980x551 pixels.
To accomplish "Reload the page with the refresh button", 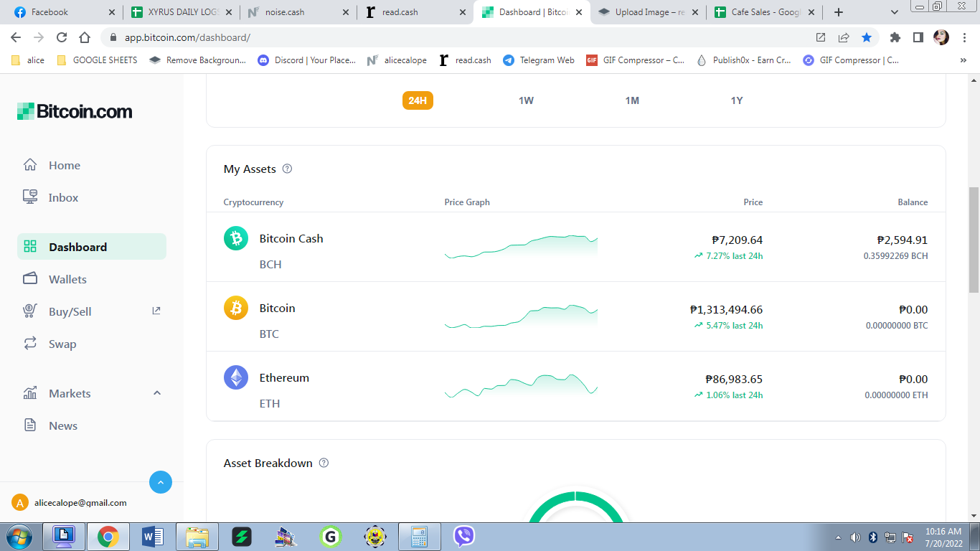I will coord(62,37).
